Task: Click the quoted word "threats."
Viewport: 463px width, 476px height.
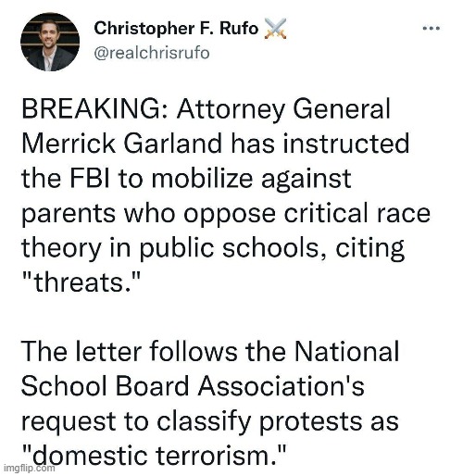Action: tap(81, 282)
